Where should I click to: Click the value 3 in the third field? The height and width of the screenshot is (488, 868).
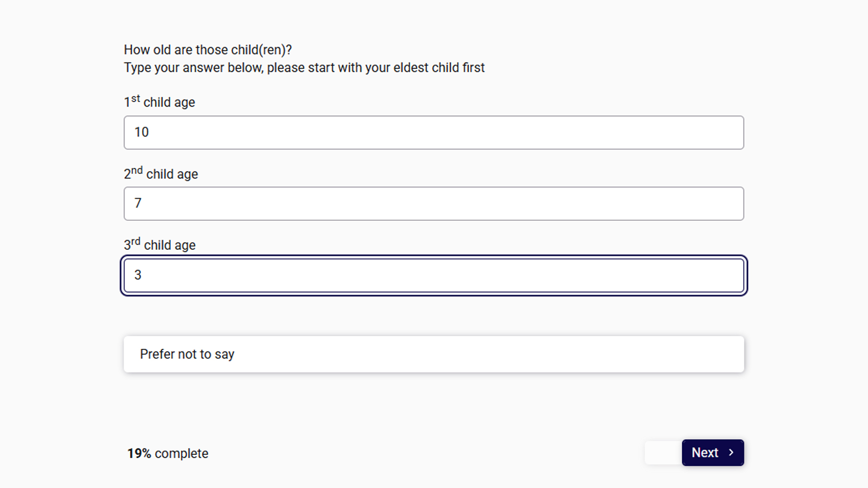138,275
